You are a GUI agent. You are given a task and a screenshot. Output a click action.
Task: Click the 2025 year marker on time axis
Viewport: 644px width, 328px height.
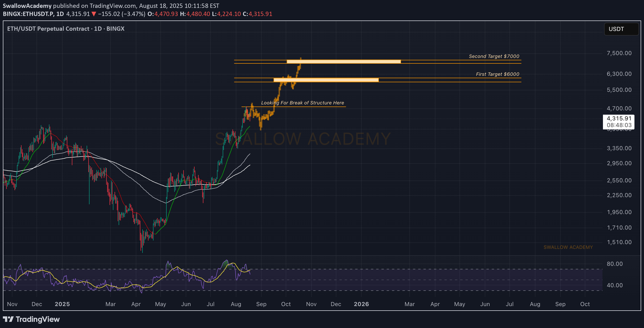[62, 304]
